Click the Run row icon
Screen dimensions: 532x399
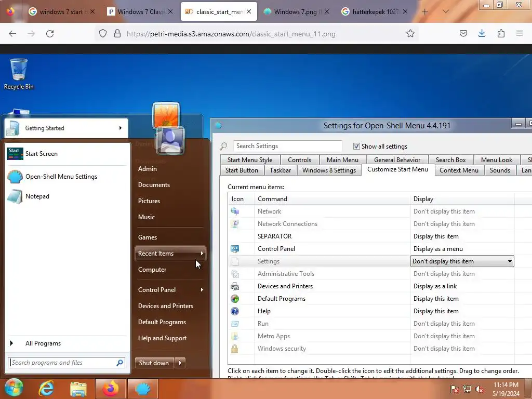click(x=235, y=324)
